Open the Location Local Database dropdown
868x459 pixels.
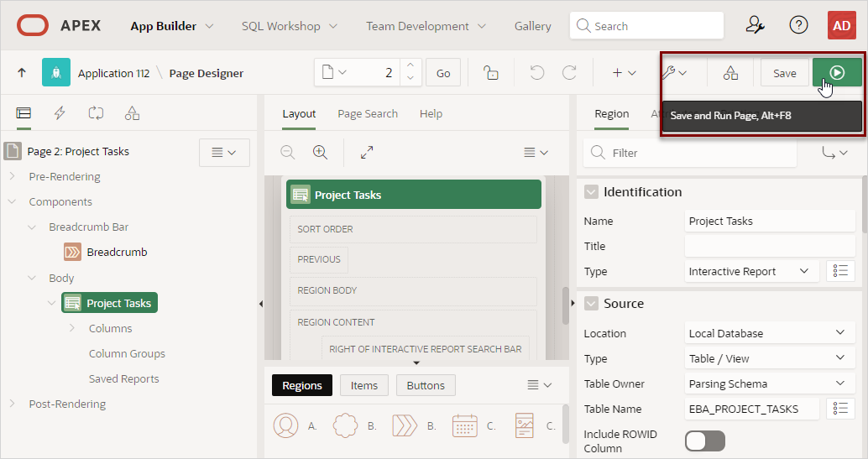(x=770, y=333)
